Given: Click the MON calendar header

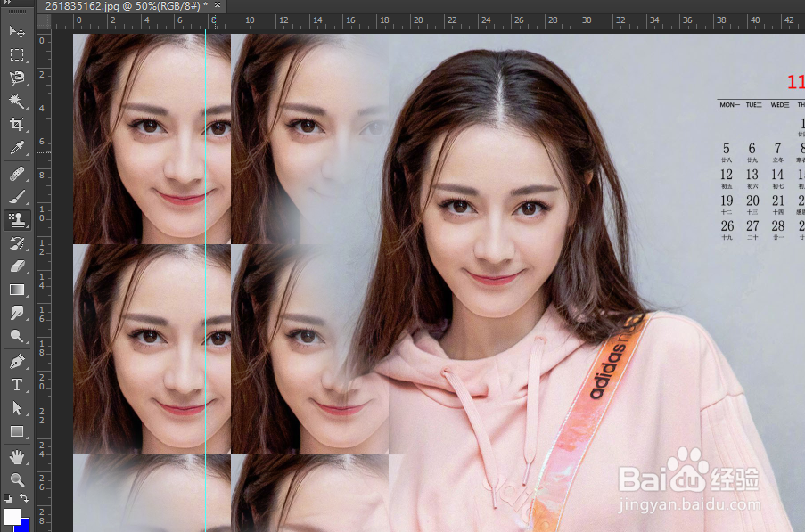Looking at the screenshot, I should 729,104.
